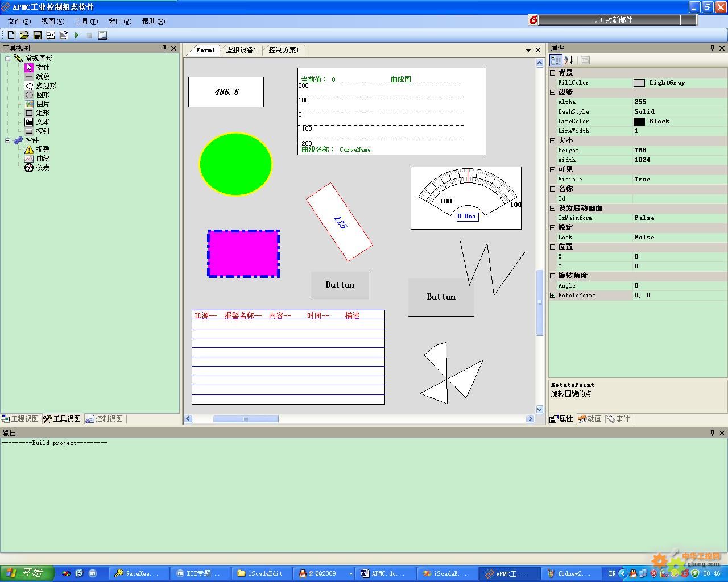The image size is (728, 582).
Task: Click the left Button on canvas
Action: click(x=340, y=285)
